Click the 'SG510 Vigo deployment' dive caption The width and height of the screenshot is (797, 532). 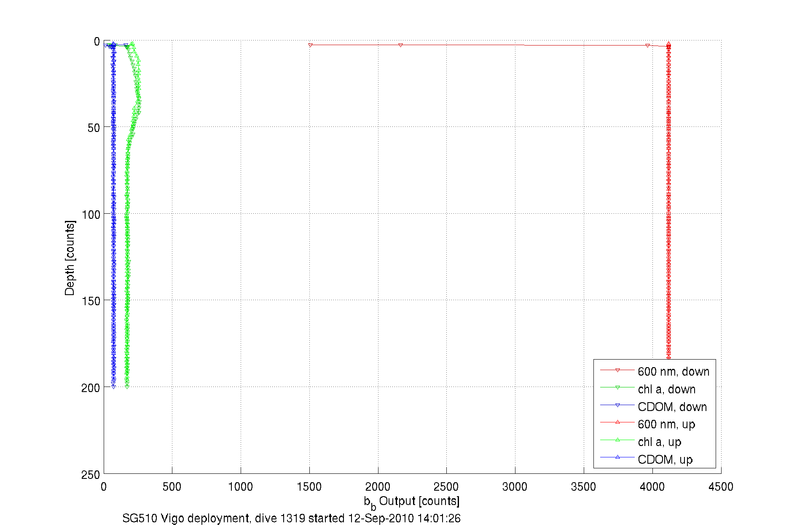[291, 518]
